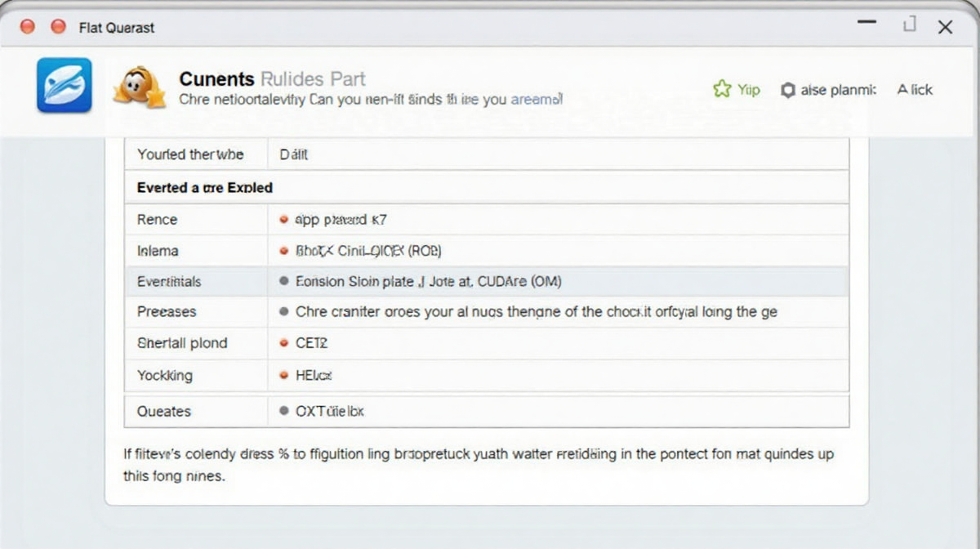980x549 pixels.
Task: Select the aise planmi toolbar option
Action: (x=838, y=90)
